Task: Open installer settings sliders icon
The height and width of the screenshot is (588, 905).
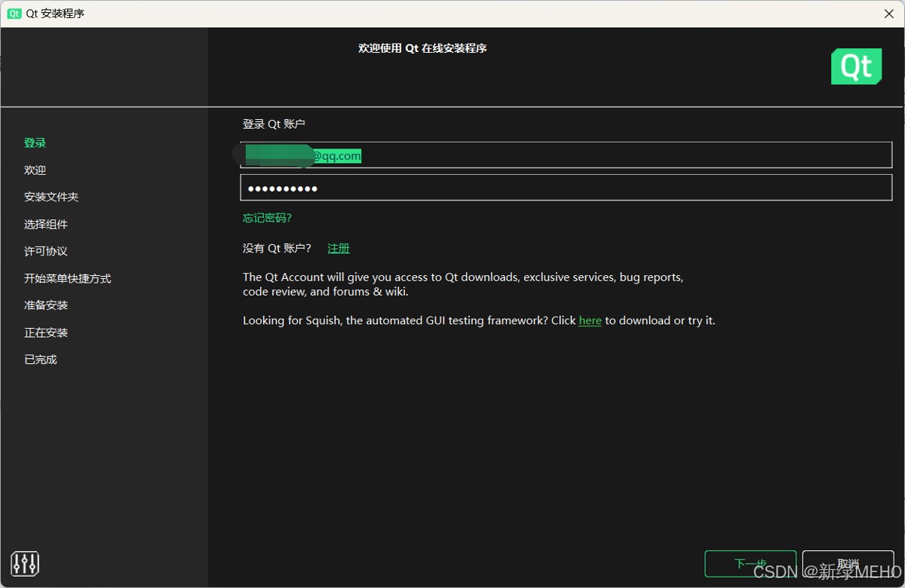Action: tap(25, 563)
